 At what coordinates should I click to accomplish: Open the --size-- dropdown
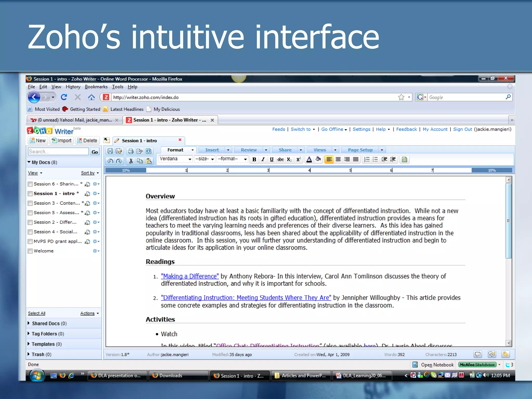tap(205, 159)
